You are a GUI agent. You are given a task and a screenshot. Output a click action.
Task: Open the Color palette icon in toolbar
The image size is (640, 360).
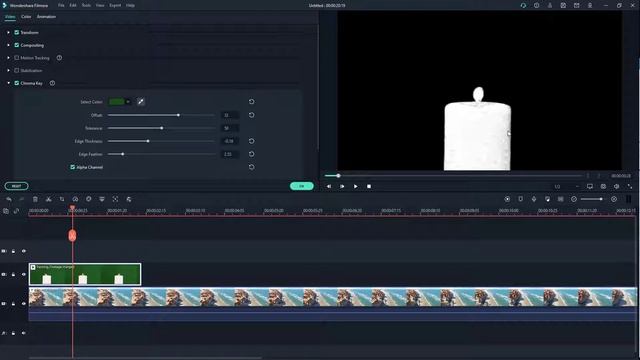(89, 199)
